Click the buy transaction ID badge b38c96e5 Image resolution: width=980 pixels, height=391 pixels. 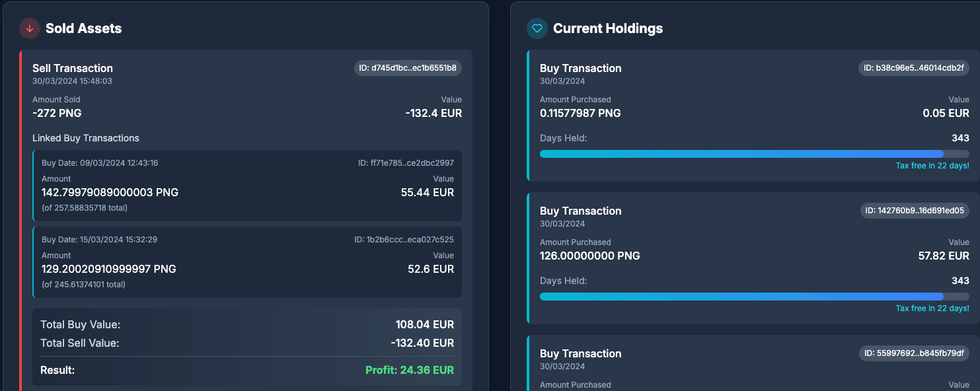(914, 68)
